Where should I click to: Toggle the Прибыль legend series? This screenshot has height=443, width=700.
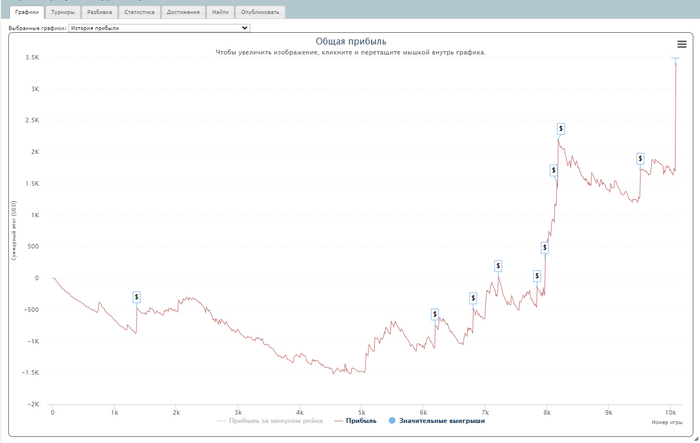coord(355,421)
